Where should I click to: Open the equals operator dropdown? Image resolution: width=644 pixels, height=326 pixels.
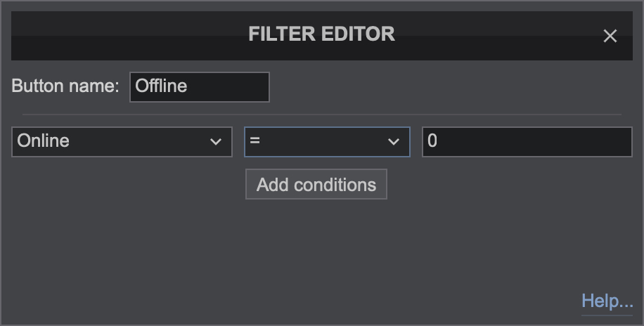point(328,142)
